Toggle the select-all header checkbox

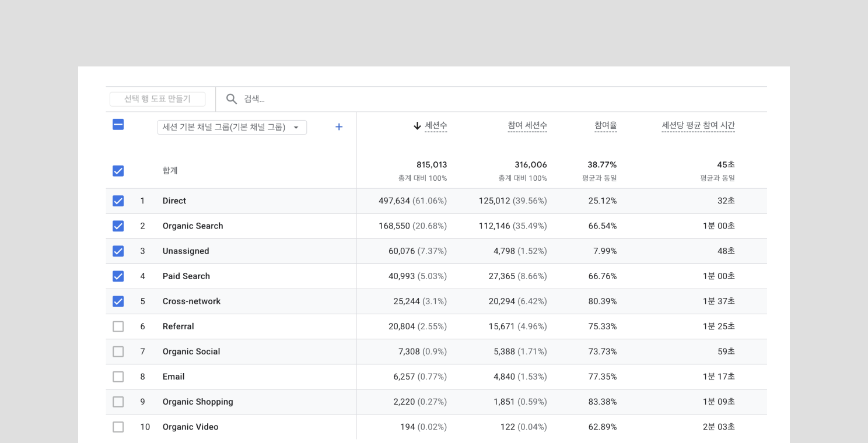(118, 124)
